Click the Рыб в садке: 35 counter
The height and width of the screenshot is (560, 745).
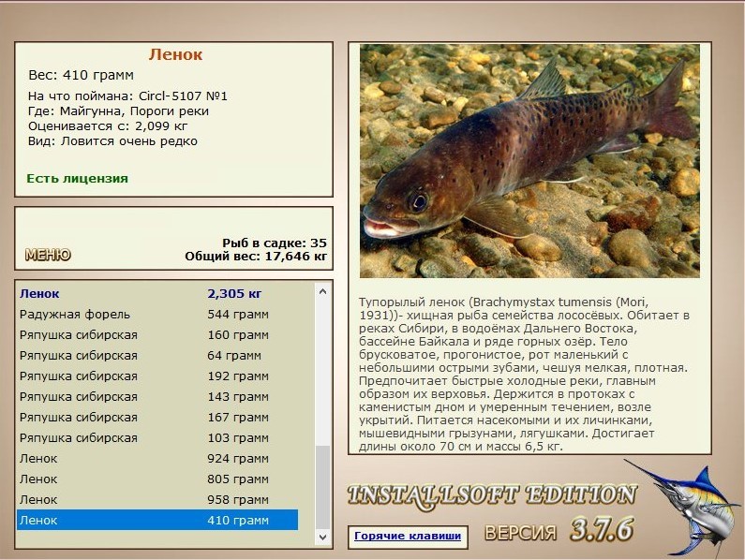pyautogui.click(x=275, y=243)
